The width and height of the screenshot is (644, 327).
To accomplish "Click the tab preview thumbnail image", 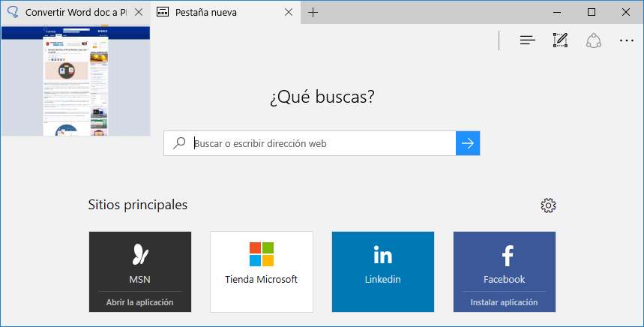I will click(75, 81).
